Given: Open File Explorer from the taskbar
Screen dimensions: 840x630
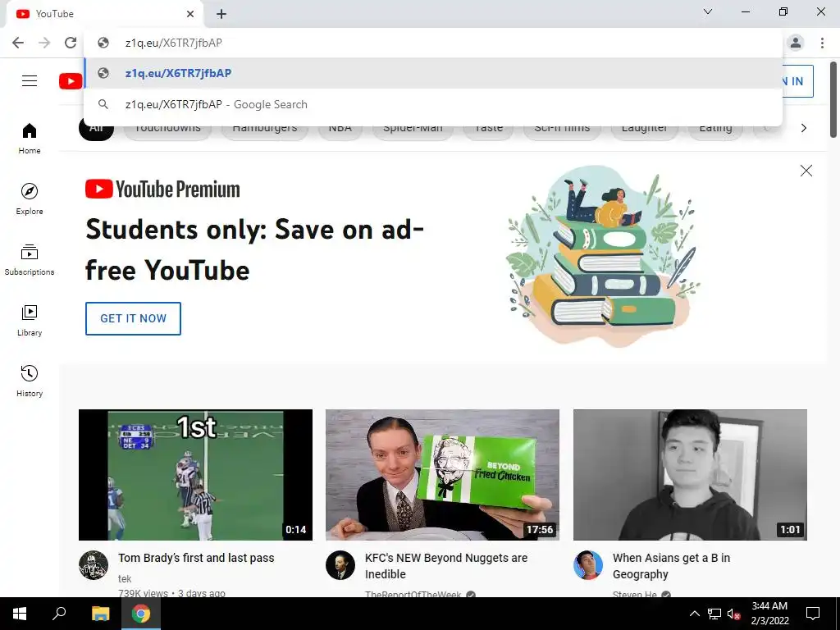Looking at the screenshot, I should click(100, 614).
